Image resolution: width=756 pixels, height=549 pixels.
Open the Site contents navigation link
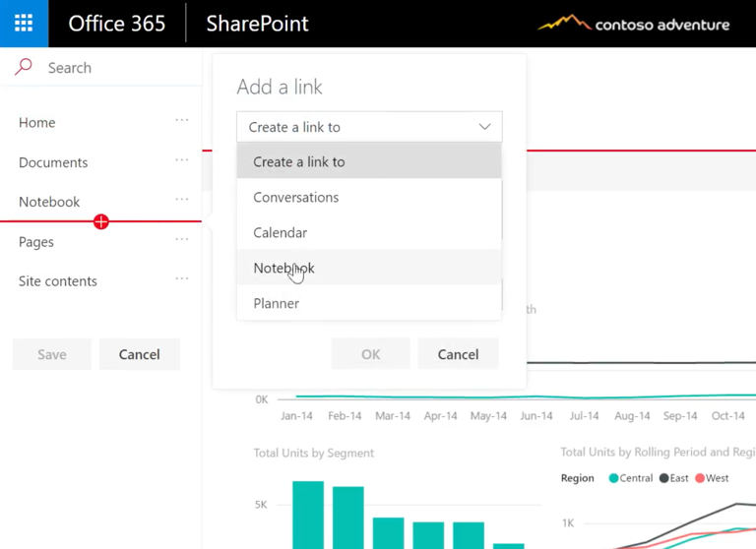(58, 281)
